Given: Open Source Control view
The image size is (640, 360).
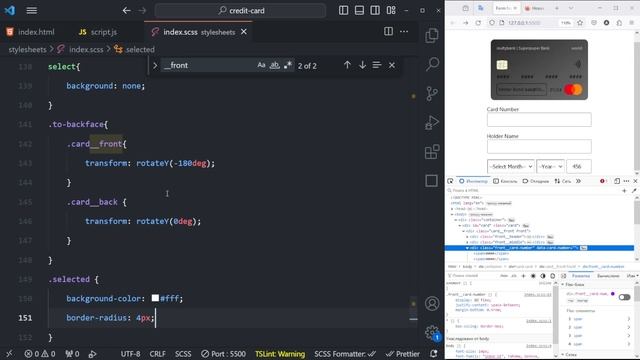Looking at the screenshot, I should pyautogui.click(x=432, y=93).
